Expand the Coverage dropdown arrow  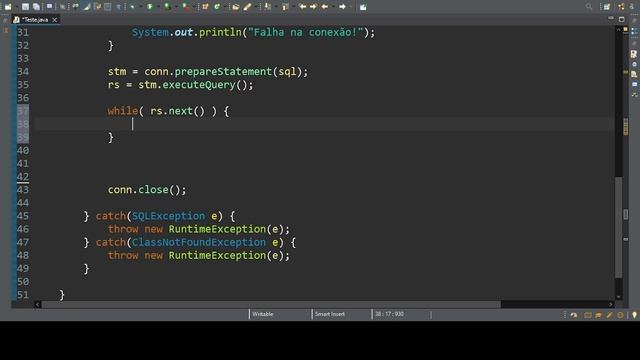[x=176, y=7]
